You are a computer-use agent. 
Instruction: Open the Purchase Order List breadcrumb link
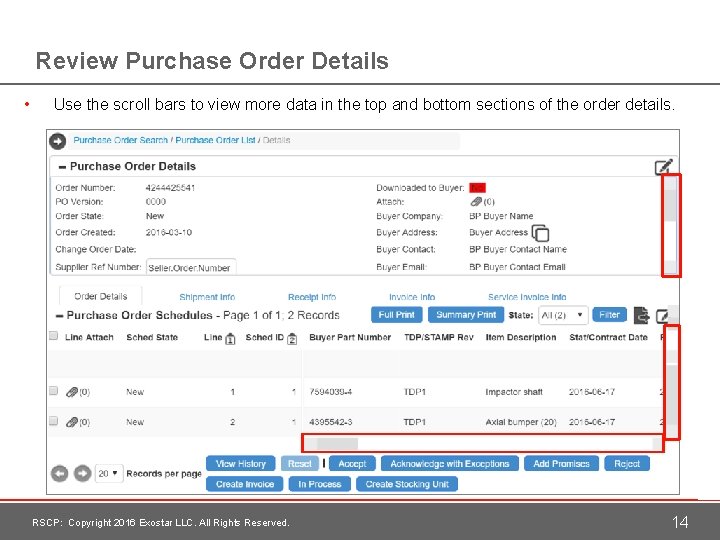[x=215, y=140]
